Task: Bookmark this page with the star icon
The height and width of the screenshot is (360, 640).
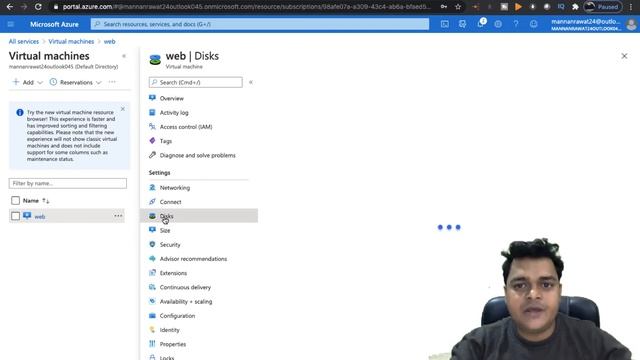Action: [458, 7]
